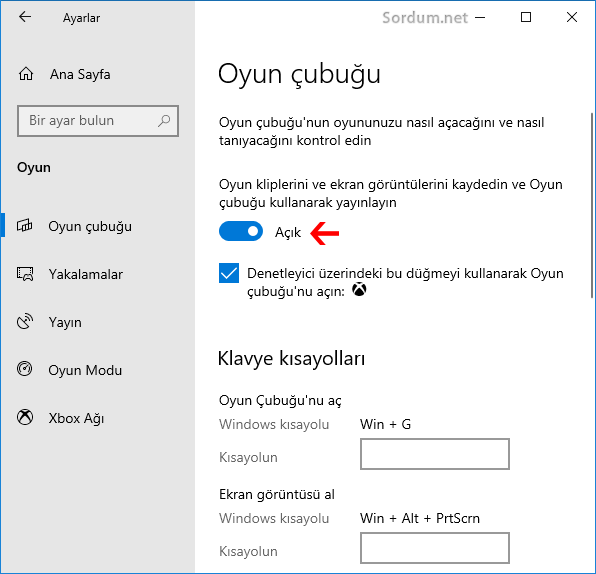Viewport: 596px width, 574px height.
Task: Open the Yakalamalar settings page
Action: tap(98, 274)
